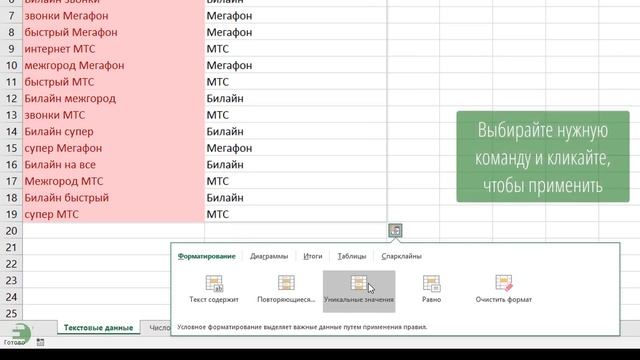Click the Quick Analysis button icon
Viewport: 640px width, 360px height.
(x=395, y=231)
